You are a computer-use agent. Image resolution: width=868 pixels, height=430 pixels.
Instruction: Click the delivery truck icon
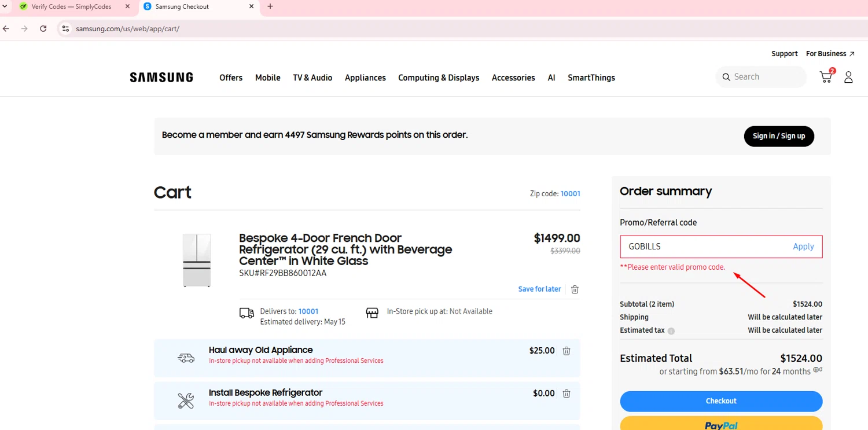[x=247, y=313]
